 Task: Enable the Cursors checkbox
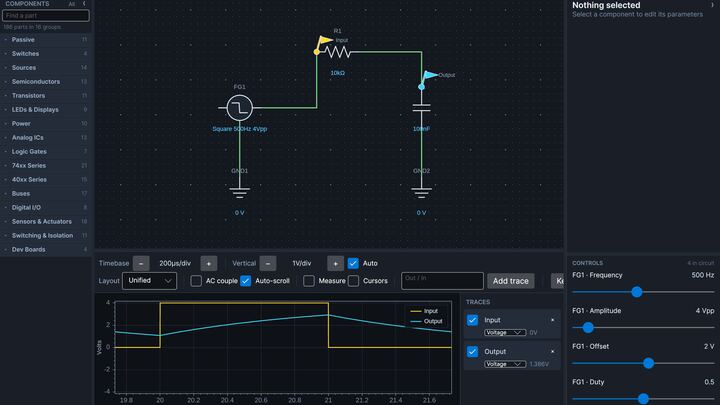354,281
